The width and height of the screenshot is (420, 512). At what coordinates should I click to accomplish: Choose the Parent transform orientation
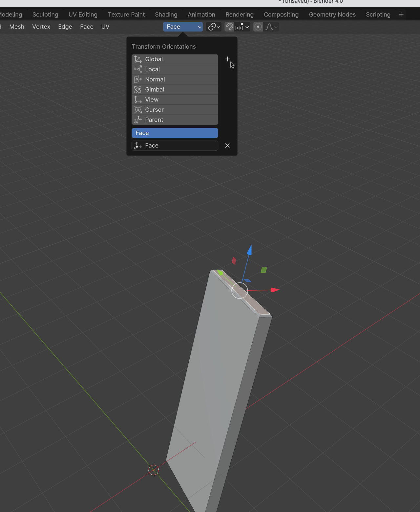point(175,120)
